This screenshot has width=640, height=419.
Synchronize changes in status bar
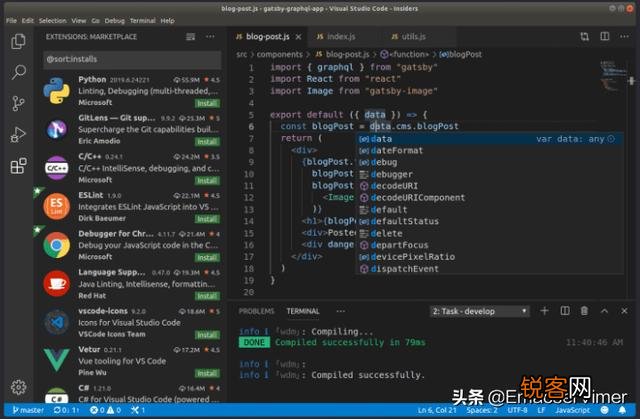click(x=67, y=410)
